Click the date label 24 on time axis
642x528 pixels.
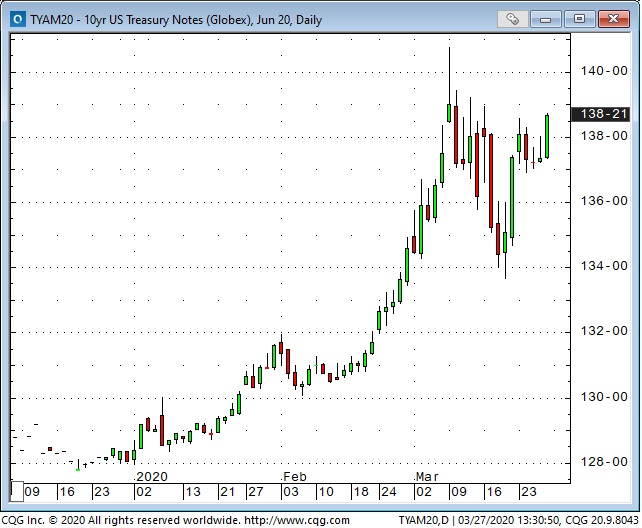click(389, 492)
